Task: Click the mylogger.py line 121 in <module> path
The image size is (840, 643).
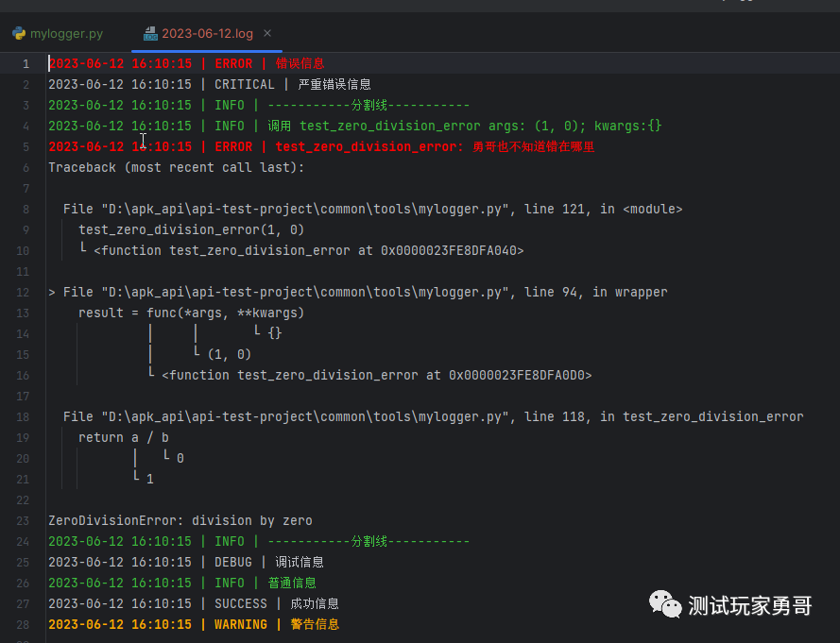Action: coord(373,210)
